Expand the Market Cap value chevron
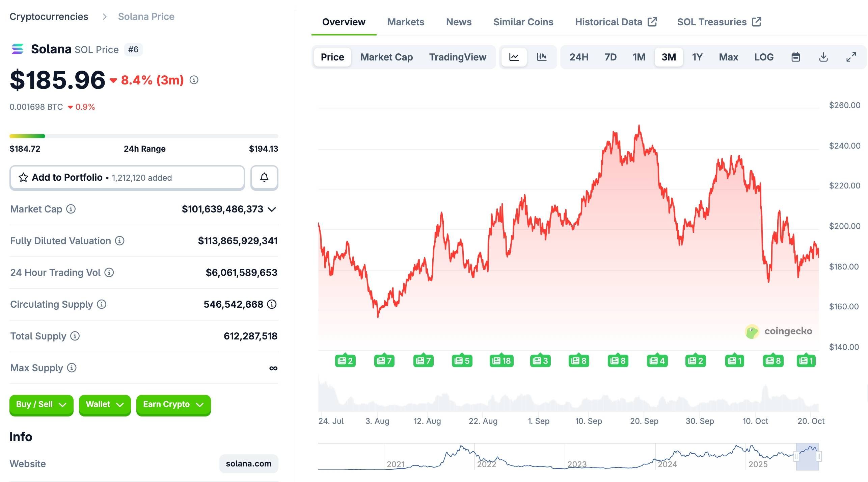 click(272, 209)
